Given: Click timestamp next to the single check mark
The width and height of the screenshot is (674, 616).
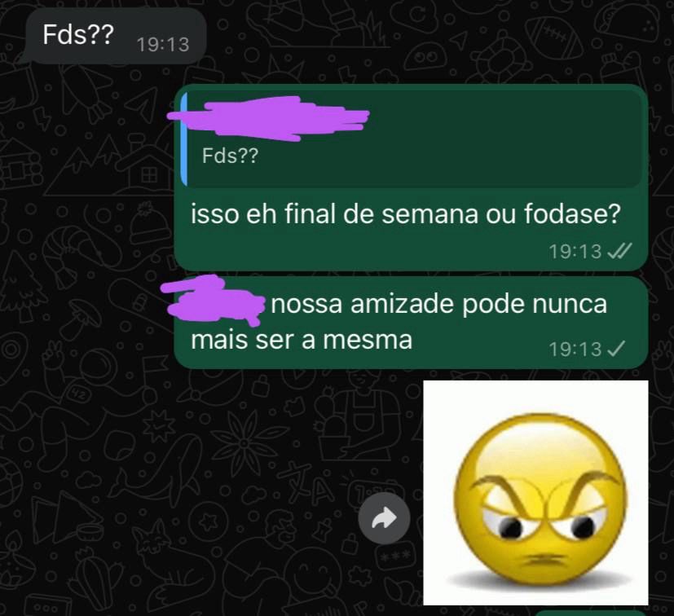Looking at the screenshot, I should click(575, 349).
